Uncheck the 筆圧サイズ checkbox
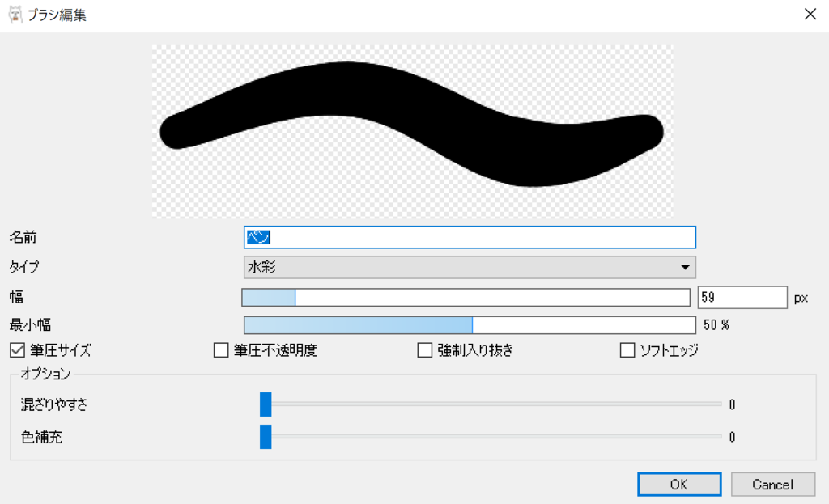Screen dimensions: 829x504 [17, 350]
